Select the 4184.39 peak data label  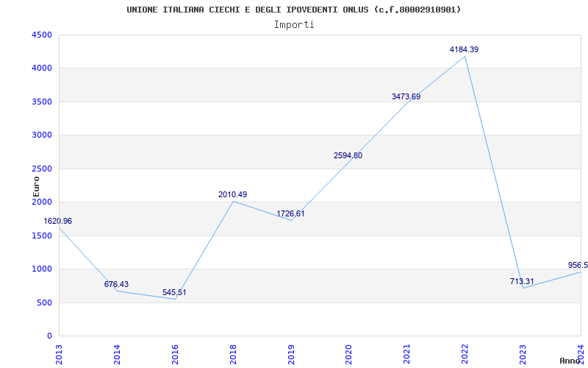(465, 49)
